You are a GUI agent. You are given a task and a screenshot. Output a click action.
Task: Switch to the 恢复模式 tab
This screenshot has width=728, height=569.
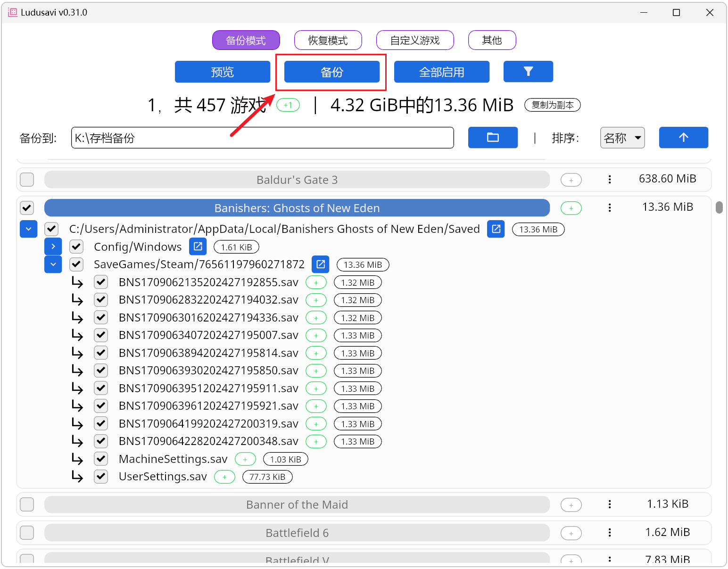[x=328, y=40]
